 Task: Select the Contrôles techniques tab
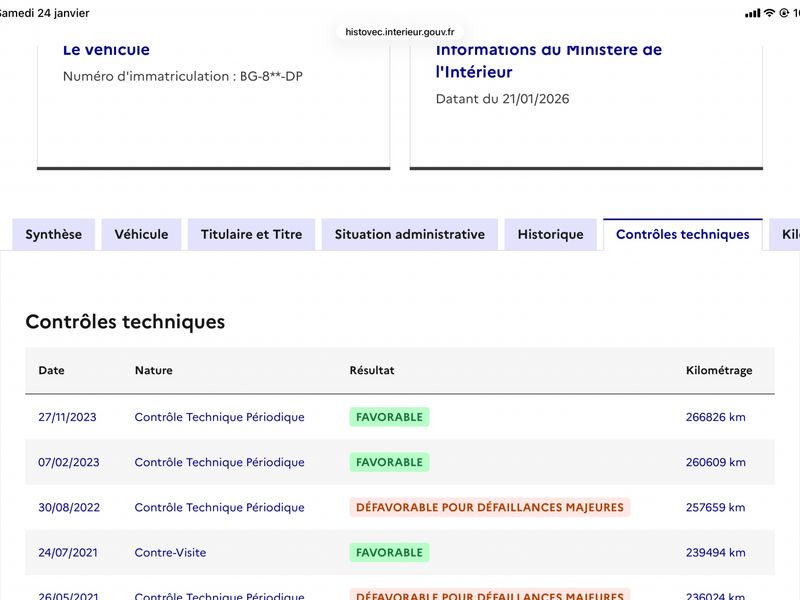(683, 235)
